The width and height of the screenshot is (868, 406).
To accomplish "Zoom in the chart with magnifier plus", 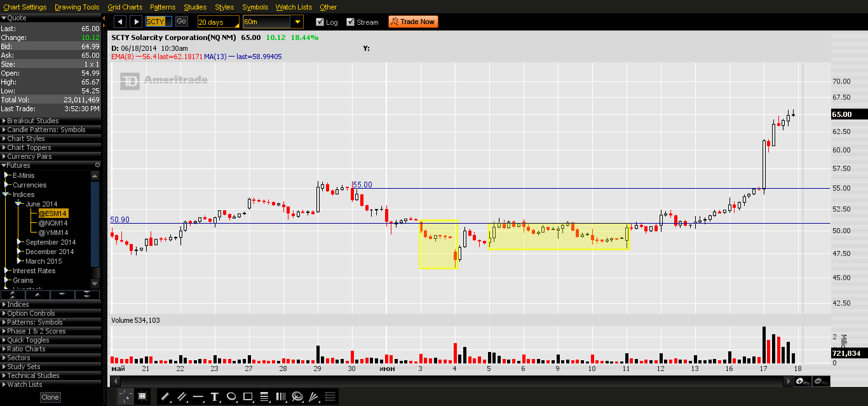I will [802, 381].
